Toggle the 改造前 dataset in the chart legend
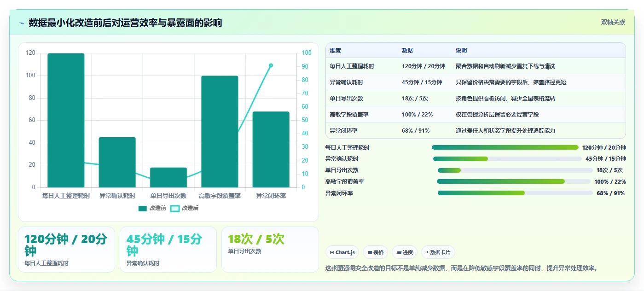644x291 pixels. (152, 208)
